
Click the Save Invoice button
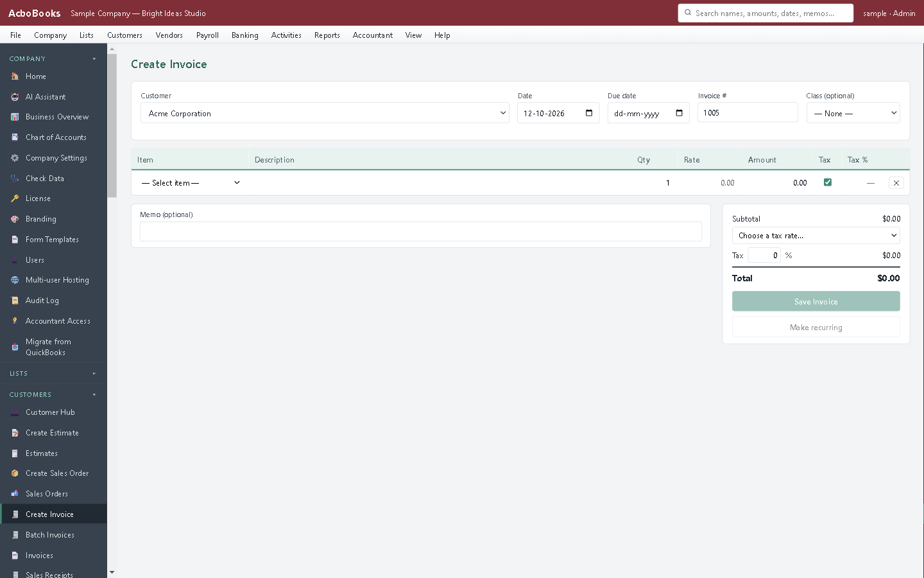tap(816, 301)
